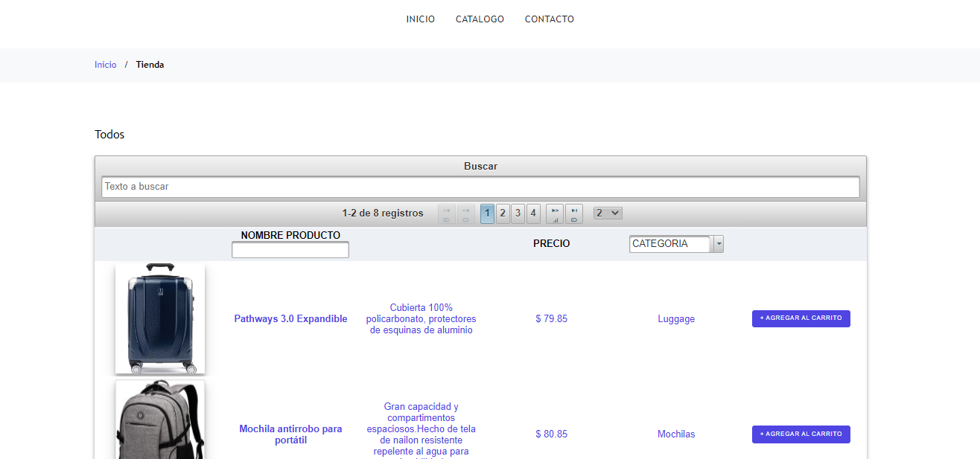
Task: Go to next page paginator icon
Action: pos(555,214)
